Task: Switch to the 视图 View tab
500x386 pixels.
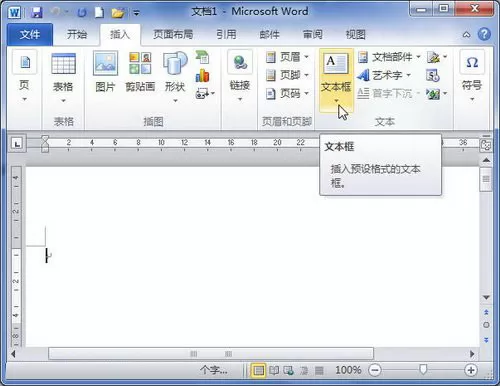Action: 356,34
